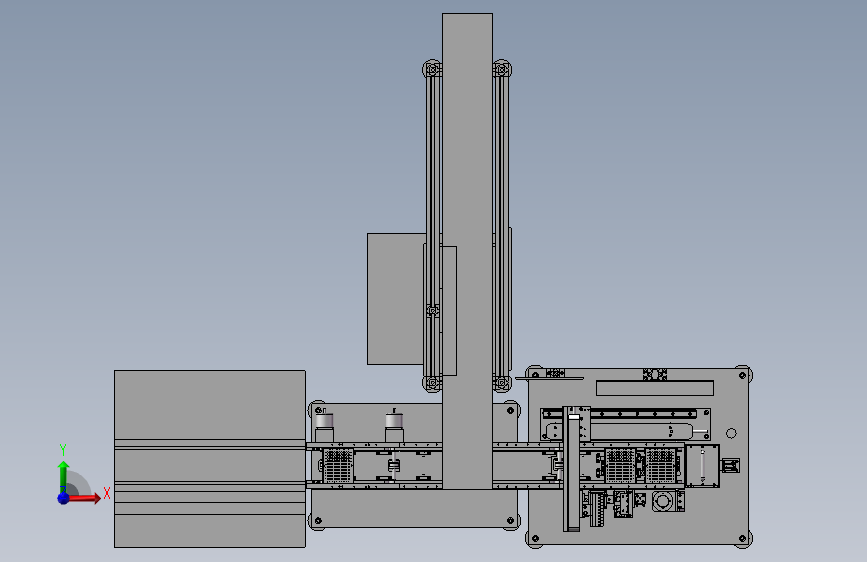Viewport: 867px width, 562px height.
Task: Select the long rectangular slot on the right plate
Action: coord(655,388)
